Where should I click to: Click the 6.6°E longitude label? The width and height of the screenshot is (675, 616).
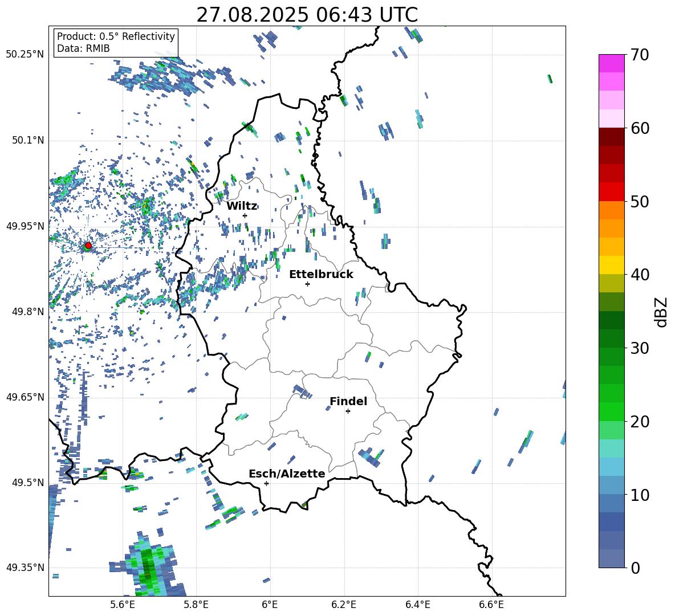[491, 605]
